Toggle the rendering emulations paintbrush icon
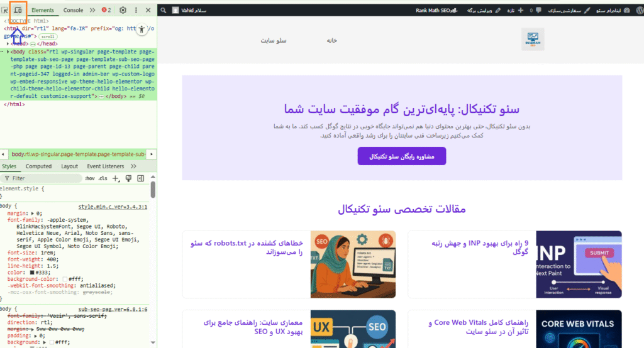Viewport: 644px width, 348px height. (128, 178)
